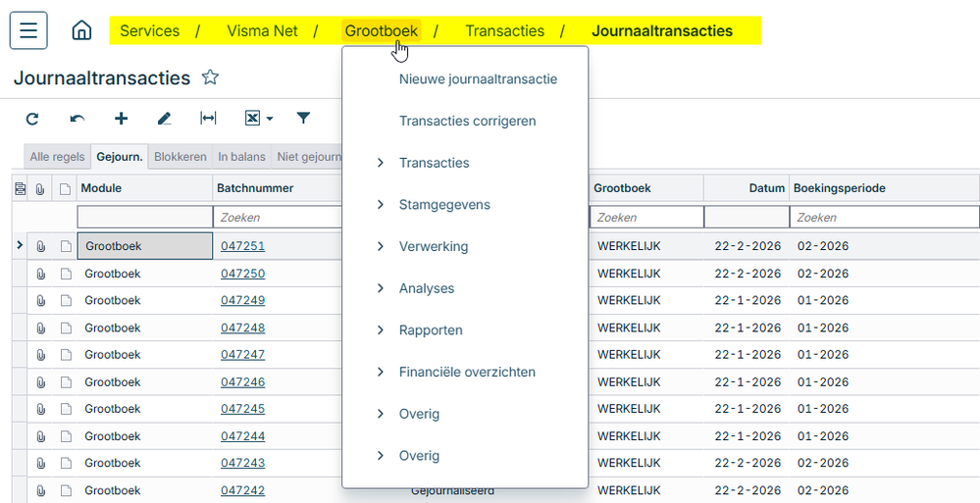This screenshot has height=503, width=980.
Task: Click the Visma Net breadcrumb link
Action: tap(262, 30)
